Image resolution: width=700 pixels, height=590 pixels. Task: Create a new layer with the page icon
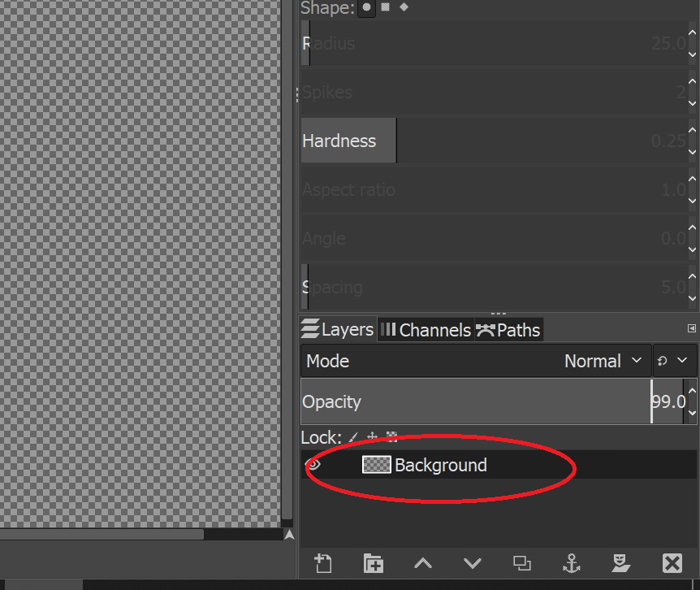click(323, 563)
